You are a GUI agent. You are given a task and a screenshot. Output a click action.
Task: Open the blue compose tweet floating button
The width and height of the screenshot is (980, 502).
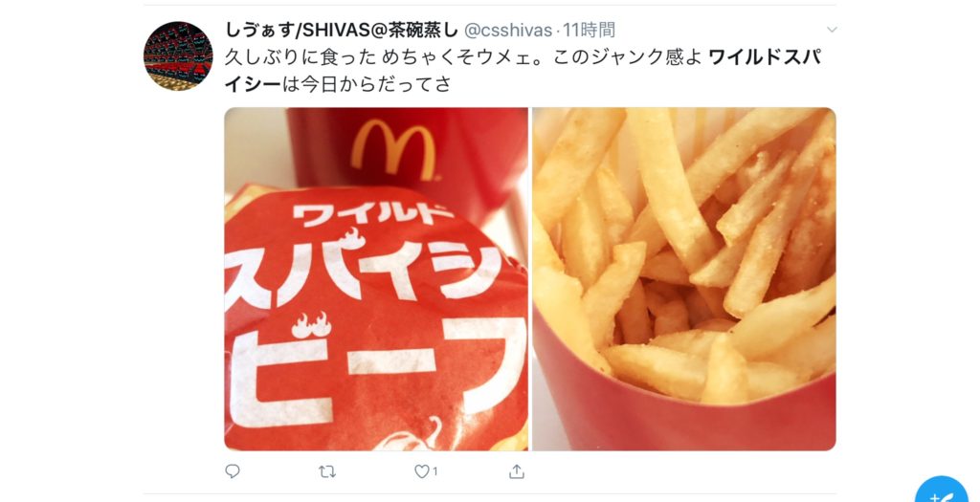click(943, 491)
